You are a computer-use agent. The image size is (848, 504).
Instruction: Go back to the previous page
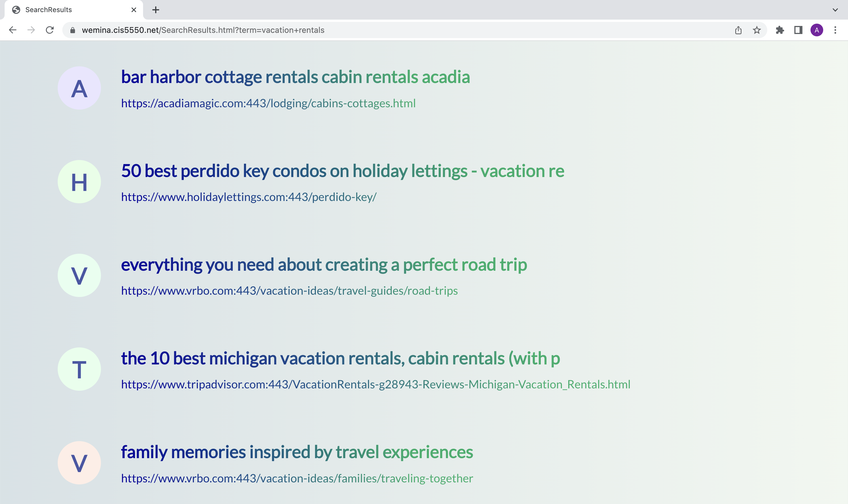click(x=13, y=30)
